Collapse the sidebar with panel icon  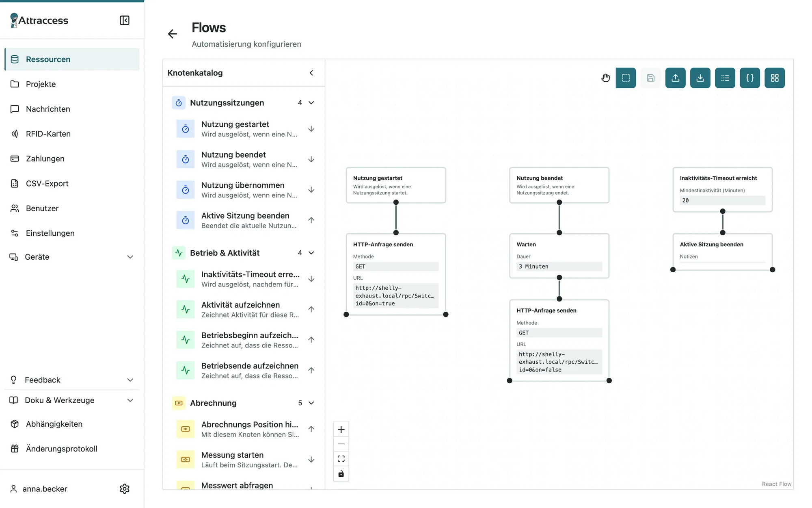click(125, 20)
